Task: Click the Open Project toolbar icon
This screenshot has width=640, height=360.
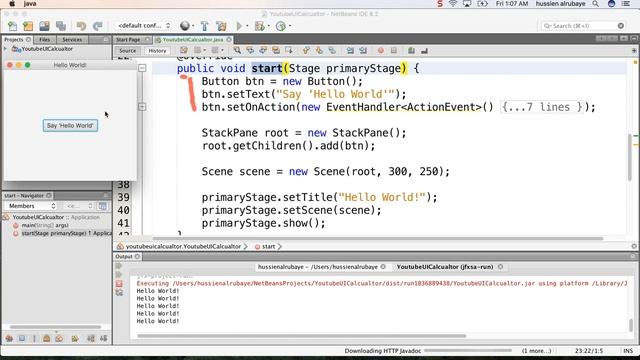Action: 44,26
